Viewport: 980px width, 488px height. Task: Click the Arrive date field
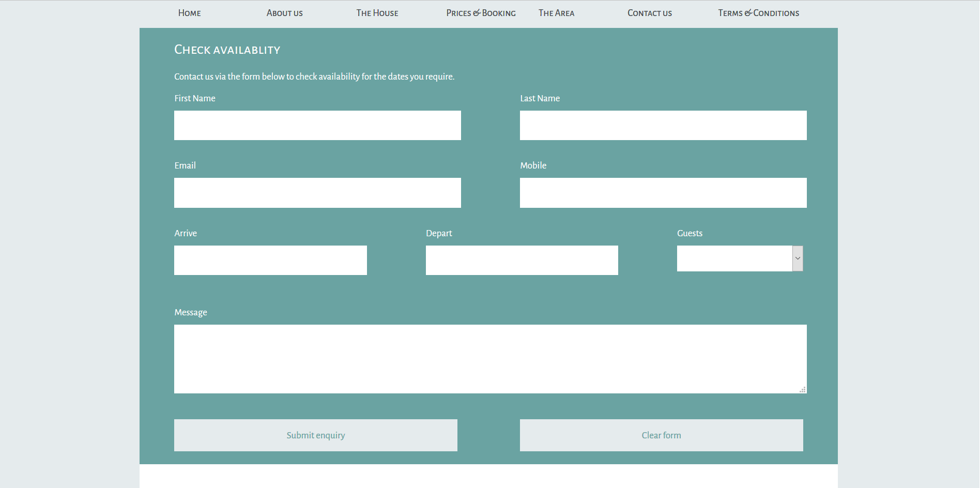coord(270,260)
